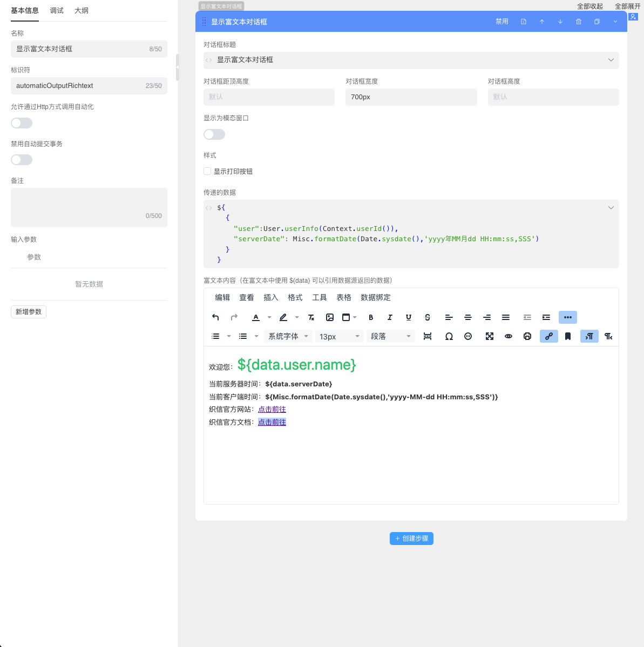Open the 系统字体 font family dropdown
The height and width of the screenshot is (647, 644).
click(x=288, y=336)
